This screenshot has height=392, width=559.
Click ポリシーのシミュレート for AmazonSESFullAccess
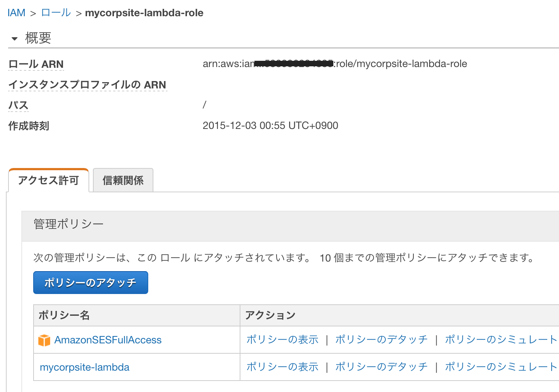tap(500, 339)
